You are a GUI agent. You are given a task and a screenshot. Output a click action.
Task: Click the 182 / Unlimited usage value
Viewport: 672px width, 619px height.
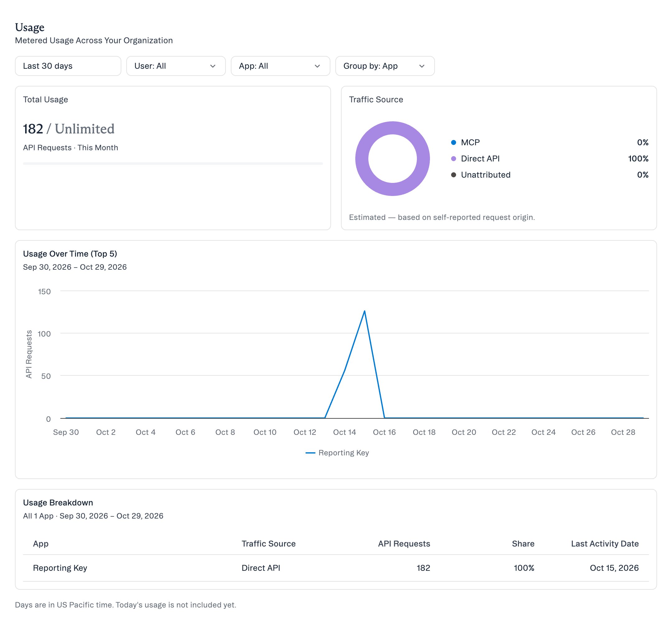click(x=69, y=129)
